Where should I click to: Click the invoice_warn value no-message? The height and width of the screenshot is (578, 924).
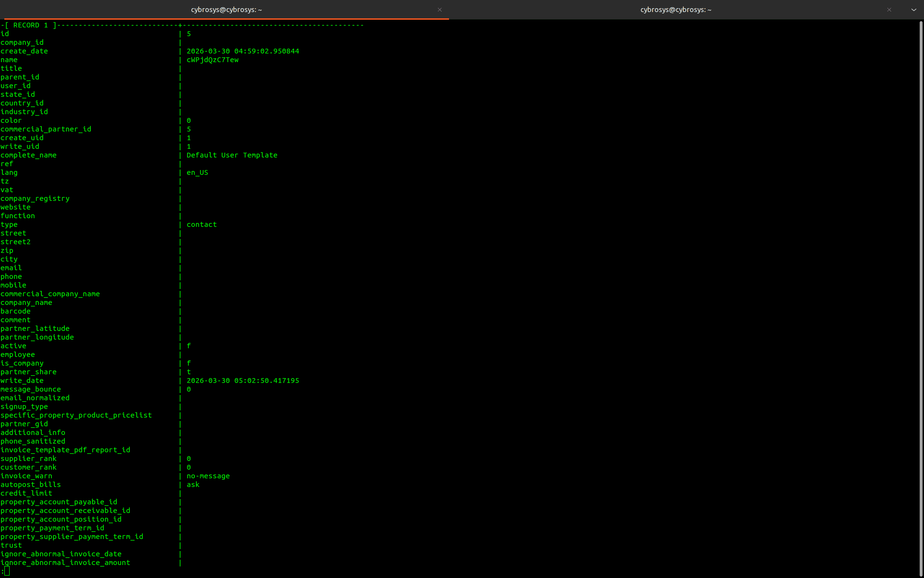point(208,476)
